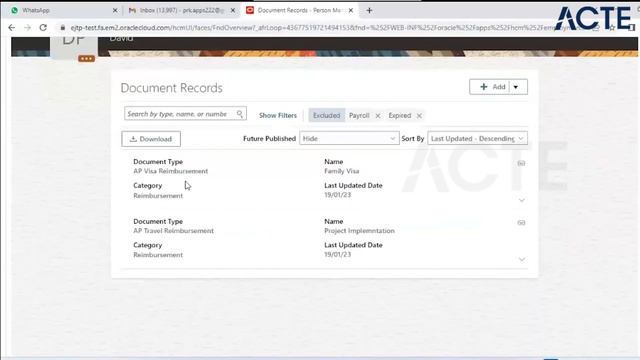The image size is (640, 360).
Task: Click the site lock icon in address bar
Action: (x=62, y=28)
